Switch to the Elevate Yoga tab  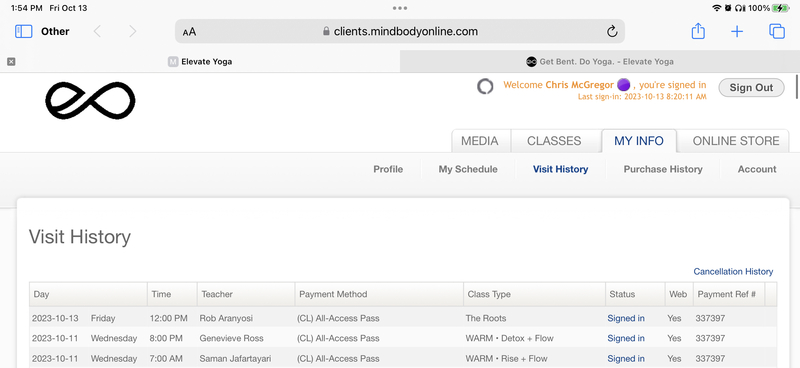pyautogui.click(x=200, y=62)
